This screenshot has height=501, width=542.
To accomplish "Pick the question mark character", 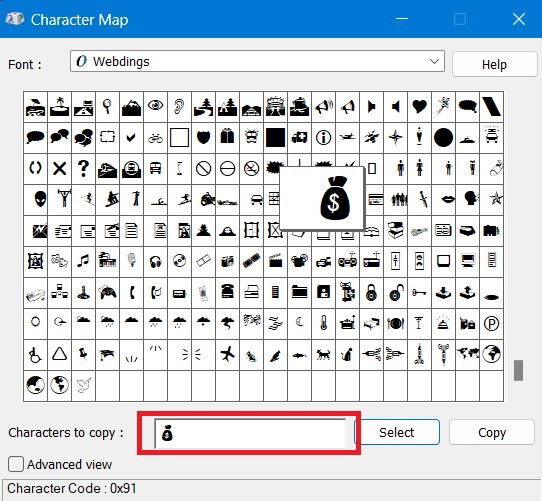I will [x=83, y=169].
